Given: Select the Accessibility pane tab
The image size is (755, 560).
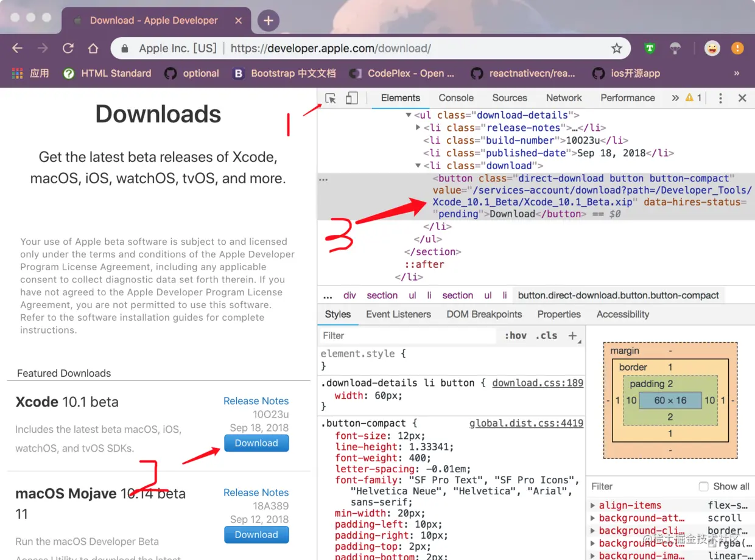Looking at the screenshot, I should (623, 314).
